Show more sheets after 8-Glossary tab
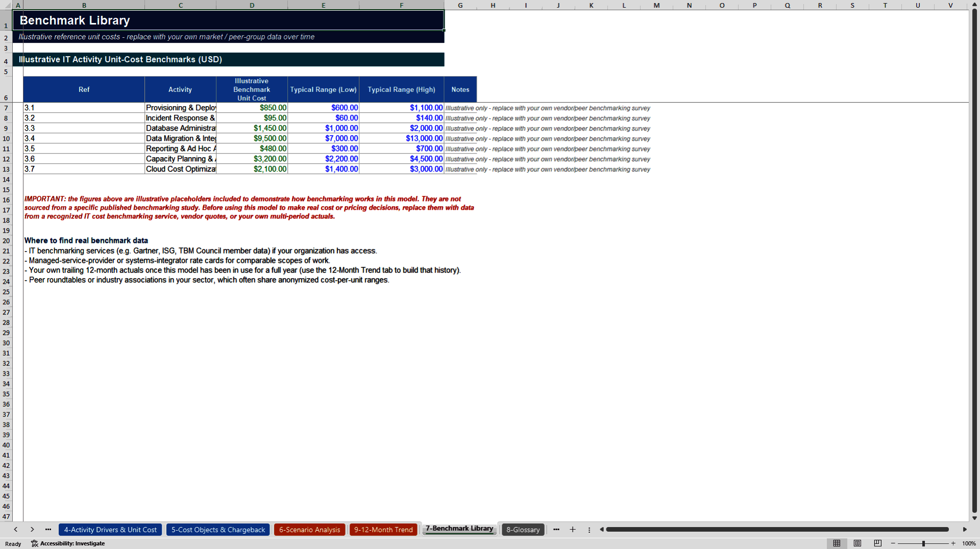 [x=556, y=530]
